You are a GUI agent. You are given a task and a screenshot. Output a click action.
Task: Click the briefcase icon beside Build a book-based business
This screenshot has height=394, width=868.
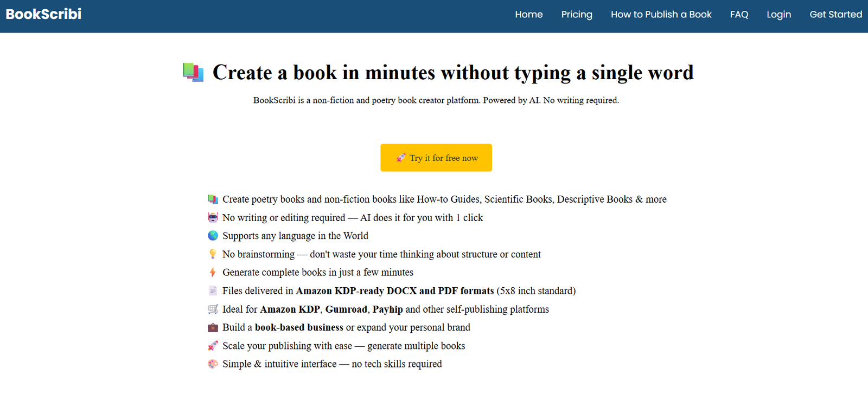(x=213, y=327)
